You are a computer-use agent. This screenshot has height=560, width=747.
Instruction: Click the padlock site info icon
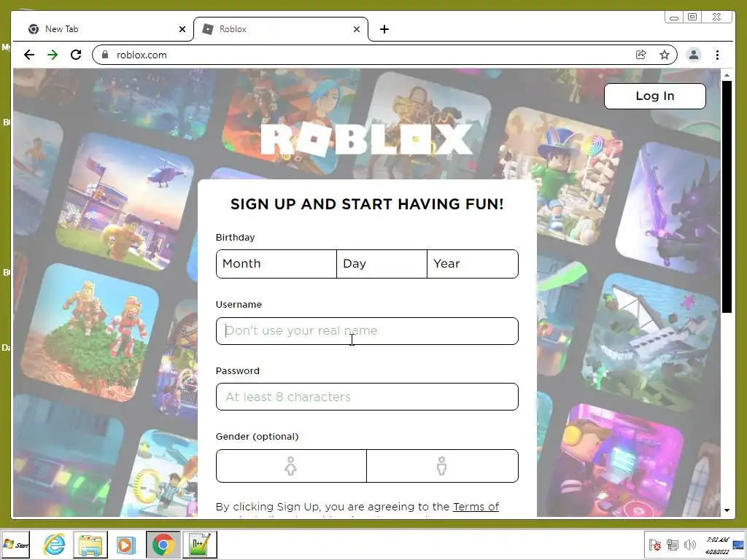(105, 55)
